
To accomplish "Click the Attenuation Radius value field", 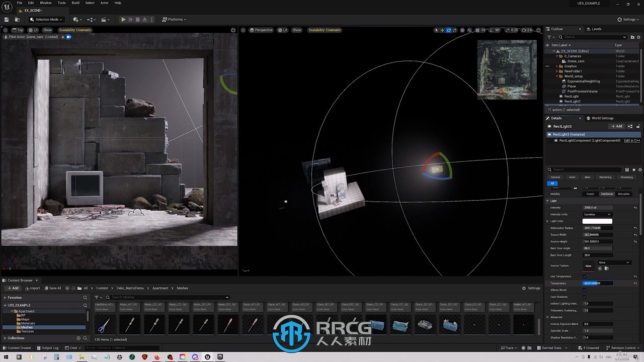I will [597, 228].
